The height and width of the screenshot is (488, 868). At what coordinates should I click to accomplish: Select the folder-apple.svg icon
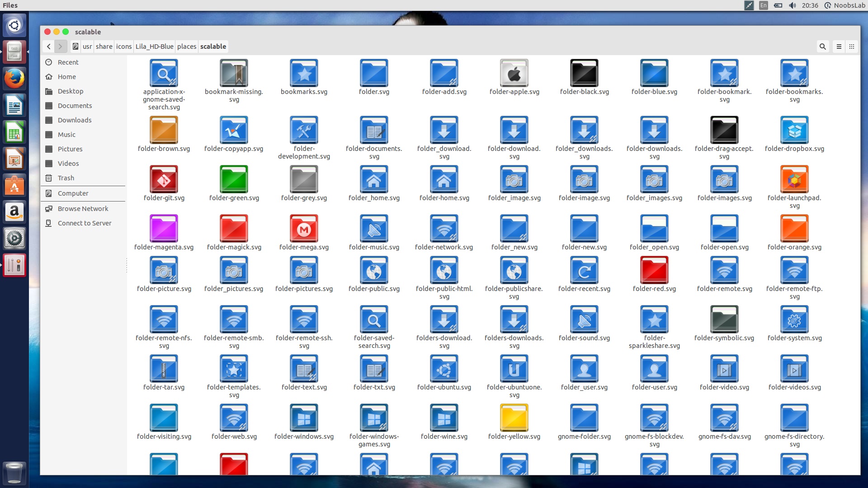[x=514, y=73]
